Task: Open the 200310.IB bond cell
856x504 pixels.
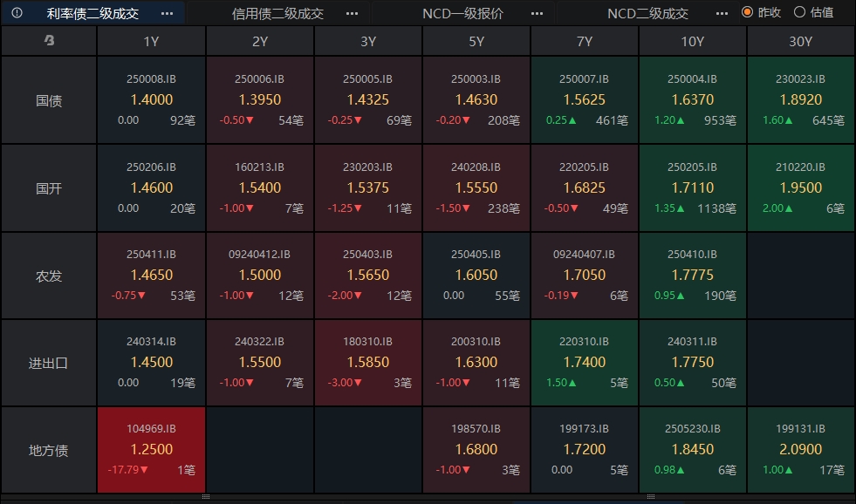Action: click(x=476, y=363)
